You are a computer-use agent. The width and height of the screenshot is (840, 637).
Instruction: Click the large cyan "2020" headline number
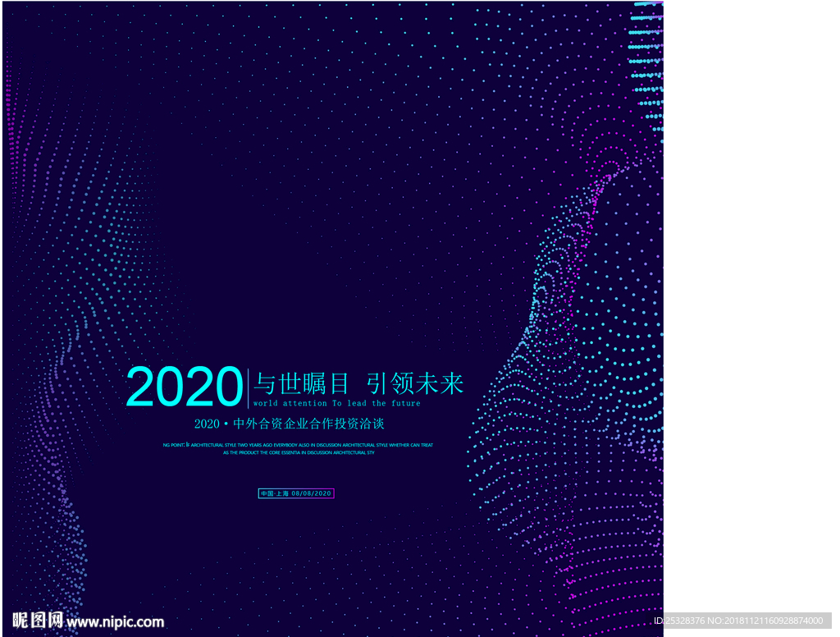(x=185, y=387)
